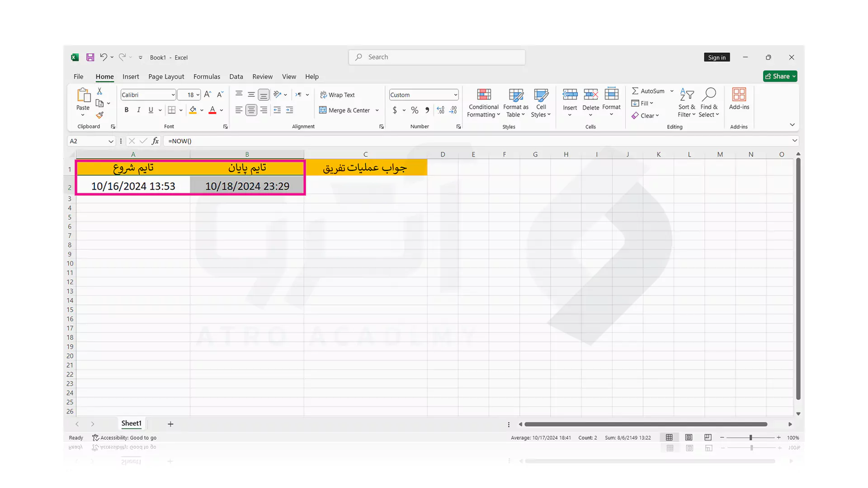This screenshot has width=868, height=488.
Task: Switch to the Data tab
Action: click(x=236, y=76)
